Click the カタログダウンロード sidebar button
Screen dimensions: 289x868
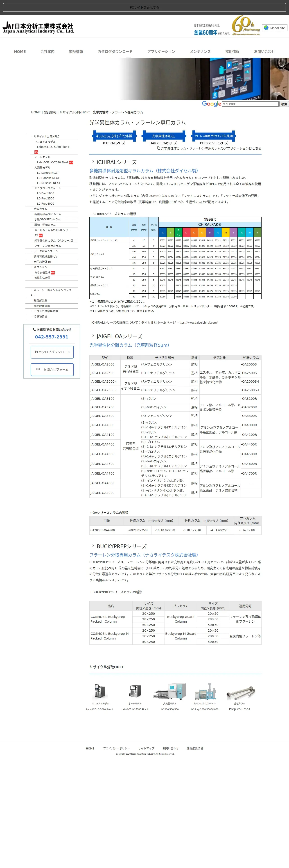tap(52, 352)
